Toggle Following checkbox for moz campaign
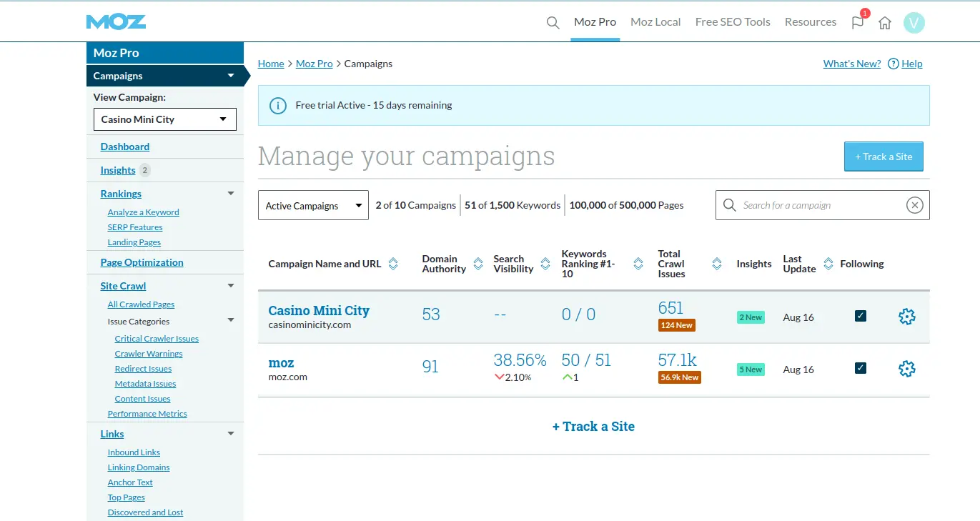Image resolution: width=980 pixels, height=521 pixels. pos(861,368)
